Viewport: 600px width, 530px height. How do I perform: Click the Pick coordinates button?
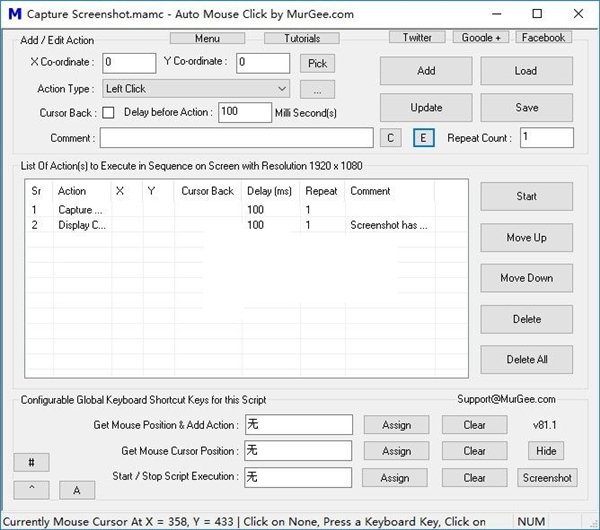(x=317, y=63)
